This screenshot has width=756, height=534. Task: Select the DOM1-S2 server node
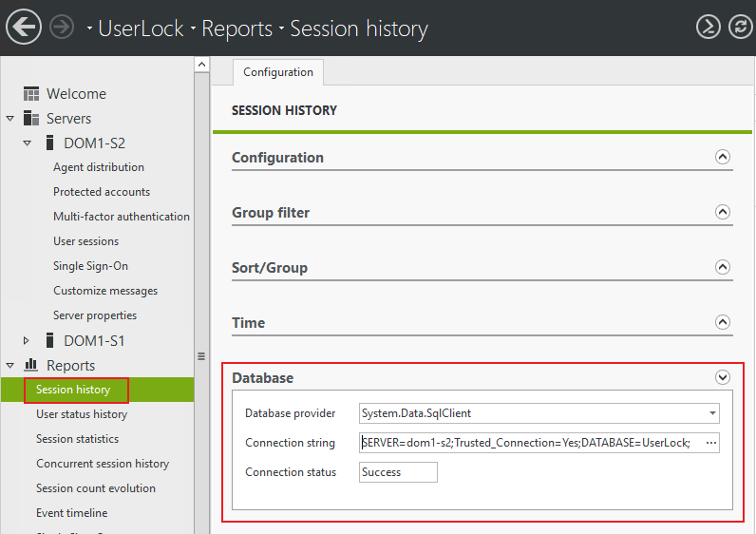[x=95, y=143]
